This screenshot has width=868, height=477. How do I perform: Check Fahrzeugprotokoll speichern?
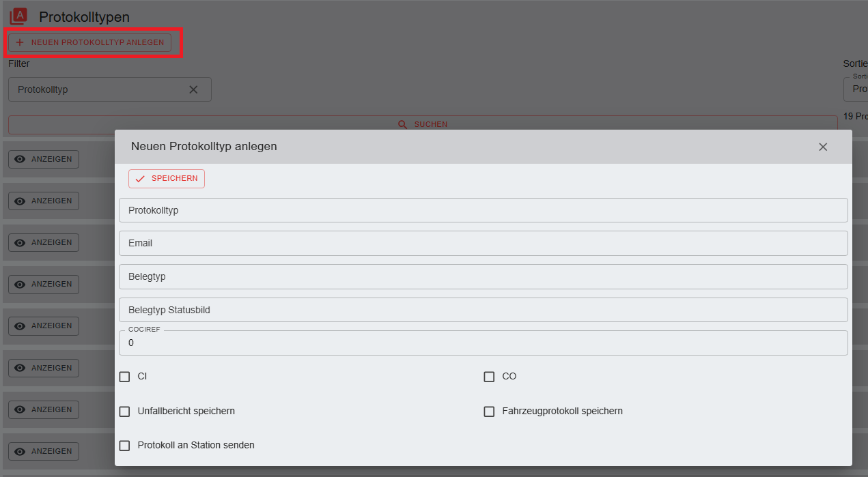point(489,411)
